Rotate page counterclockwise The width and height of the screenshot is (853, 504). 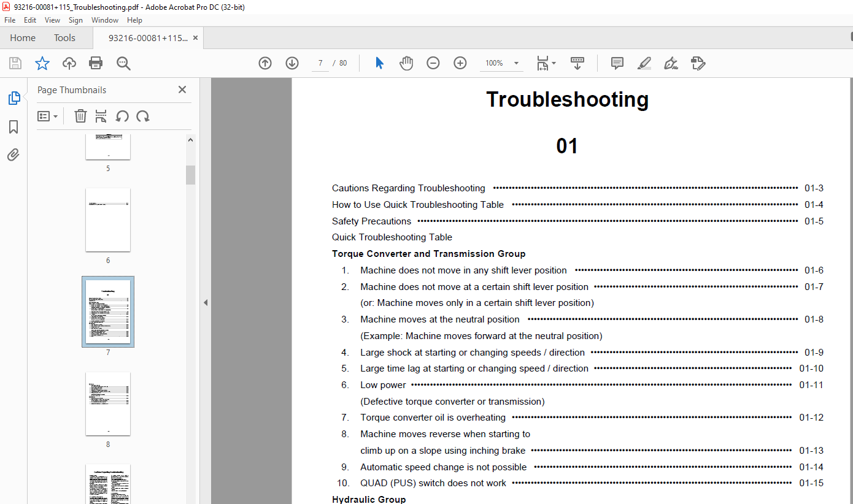[x=122, y=116]
